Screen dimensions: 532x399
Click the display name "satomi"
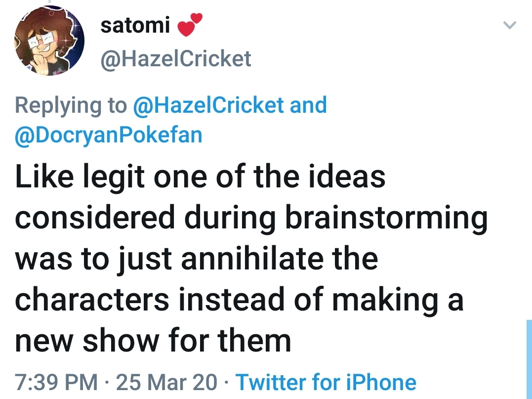[134, 25]
